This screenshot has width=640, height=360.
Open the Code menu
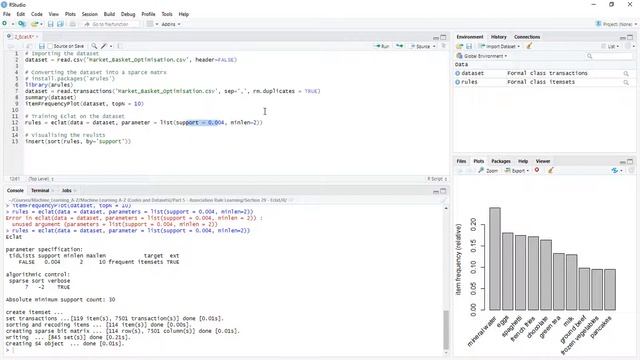click(x=37, y=14)
